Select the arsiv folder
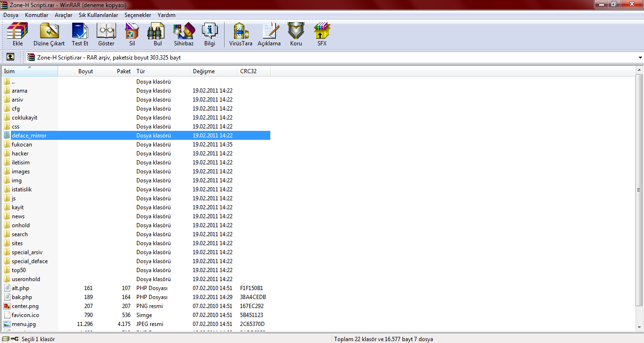This screenshot has height=343, width=644. coord(17,100)
